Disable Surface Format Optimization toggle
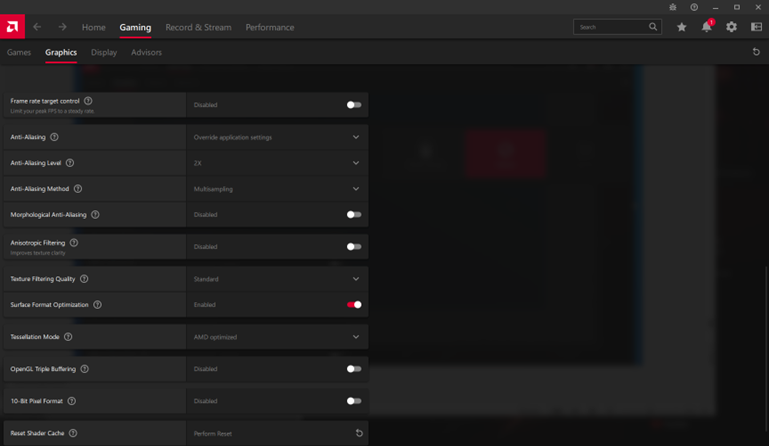 tap(354, 305)
